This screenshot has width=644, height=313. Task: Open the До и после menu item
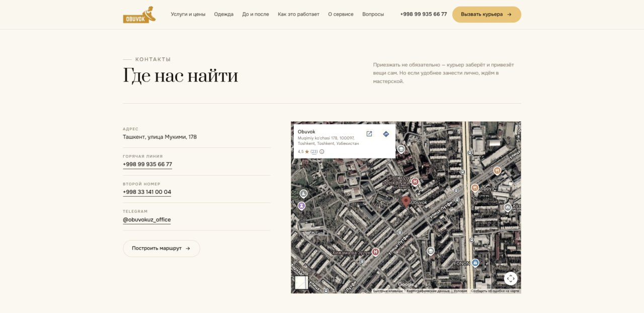(x=256, y=14)
